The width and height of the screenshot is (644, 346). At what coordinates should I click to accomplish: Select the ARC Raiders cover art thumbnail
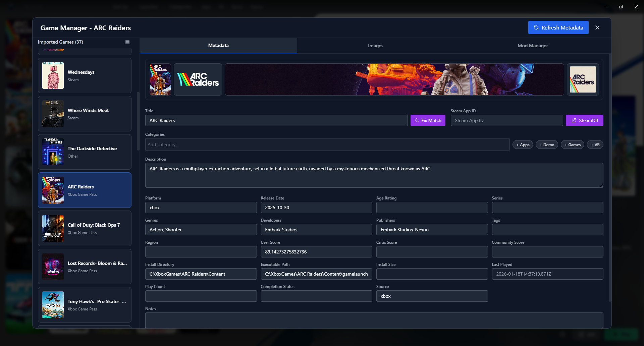click(x=160, y=79)
